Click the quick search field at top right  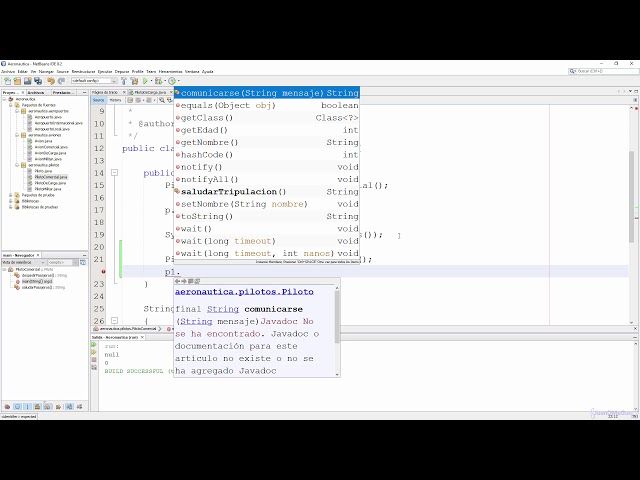coord(604,71)
